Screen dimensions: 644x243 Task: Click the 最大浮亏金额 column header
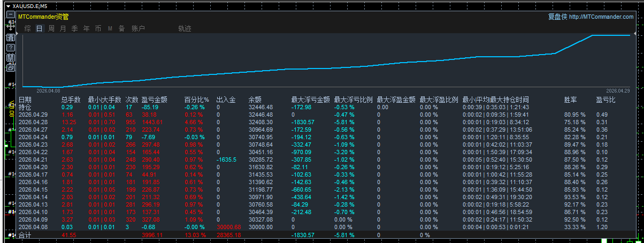coord(311,100)
